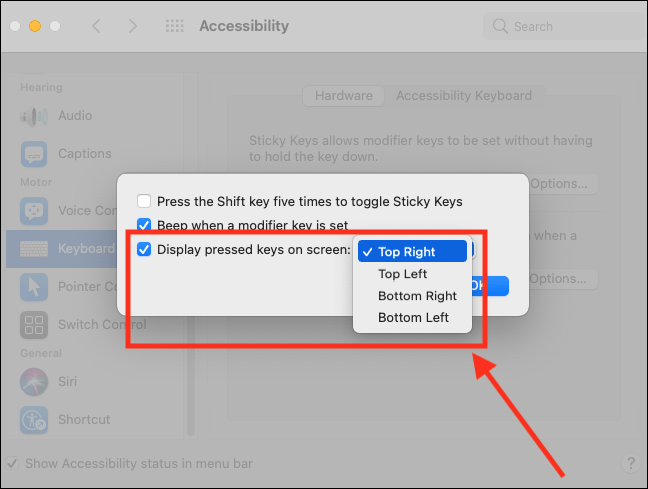Select the Voice Control icon

(x=34, y=211)
